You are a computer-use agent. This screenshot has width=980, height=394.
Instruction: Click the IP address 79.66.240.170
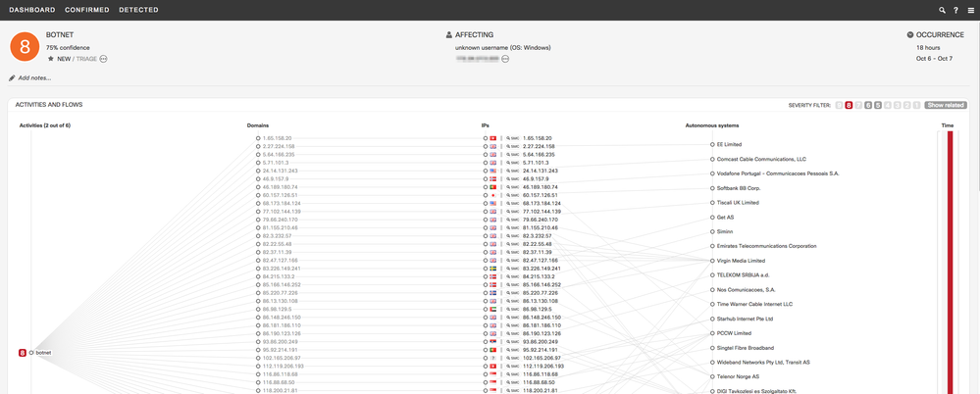coord(541,220)
